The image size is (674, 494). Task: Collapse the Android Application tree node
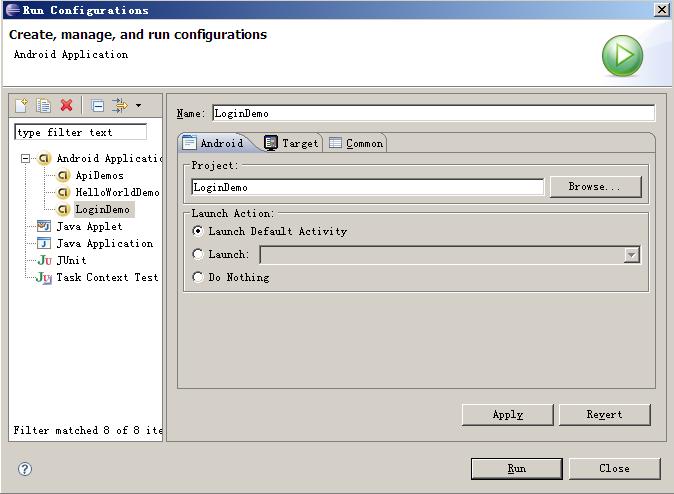coord(25,159)
